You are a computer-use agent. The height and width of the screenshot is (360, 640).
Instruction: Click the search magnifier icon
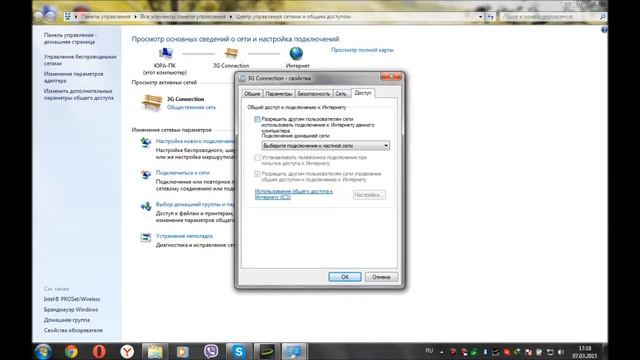tap(602, 17)
